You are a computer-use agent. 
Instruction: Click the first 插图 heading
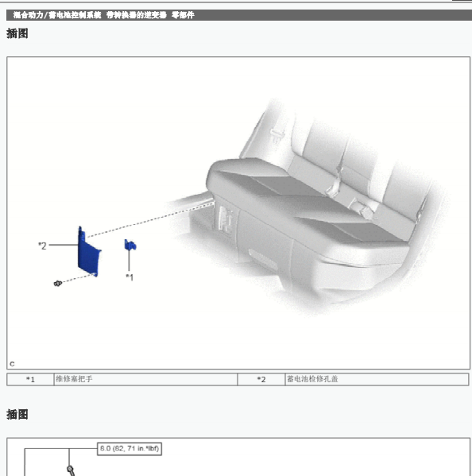click(17, 33)
